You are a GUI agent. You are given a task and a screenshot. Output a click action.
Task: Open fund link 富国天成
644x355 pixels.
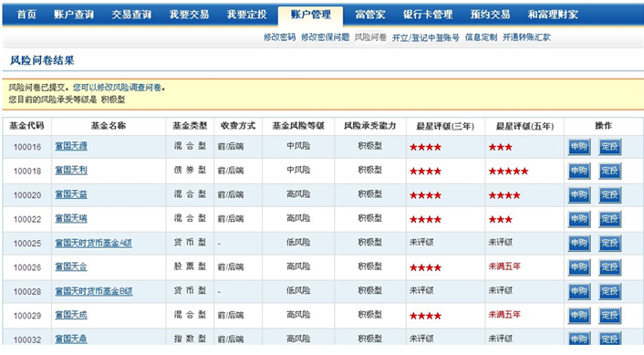pyautogui.click(x=71, y=315)
